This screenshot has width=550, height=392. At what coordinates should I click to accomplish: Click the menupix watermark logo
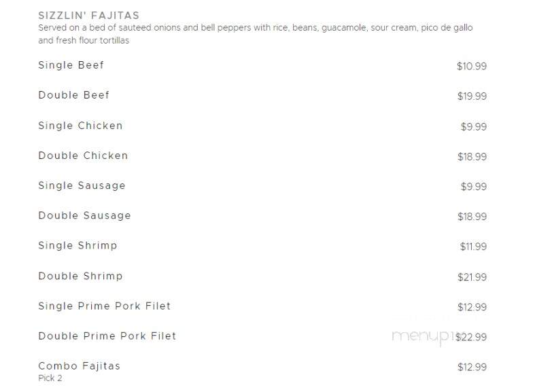click(x=427, y=337)
